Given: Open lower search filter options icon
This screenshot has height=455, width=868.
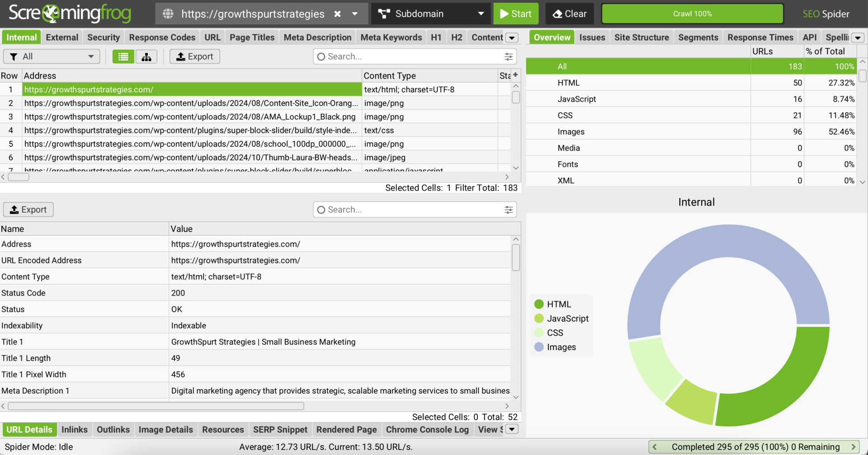Looking at the screenshot, I should pyautogui.click(x=509, y=210).
